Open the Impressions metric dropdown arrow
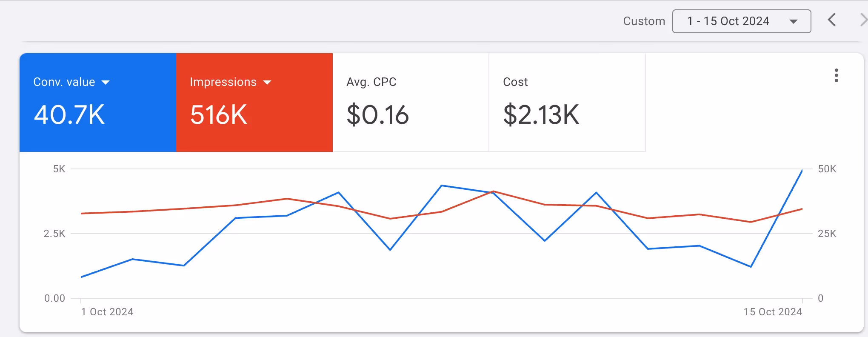The width and height of the screenshot is (868, 337). click(267, 83)
